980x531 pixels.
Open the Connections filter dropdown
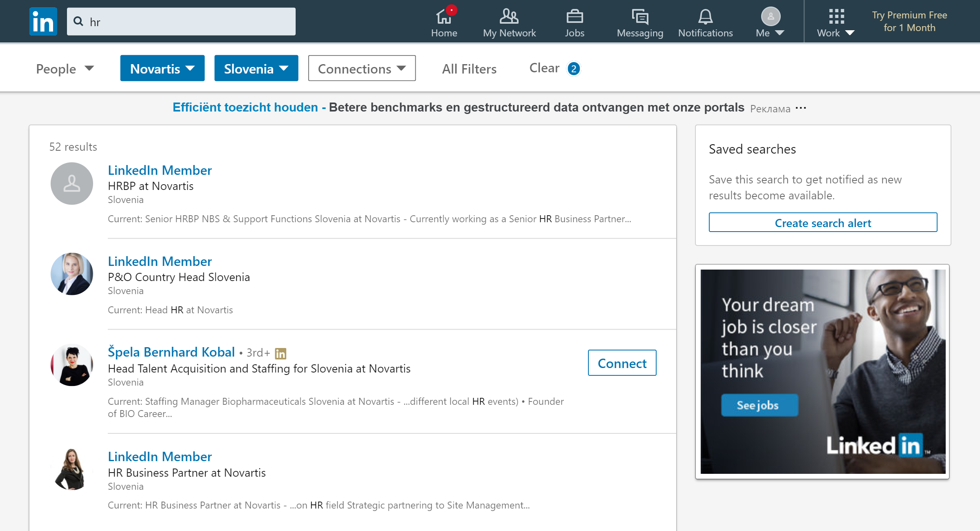(x=362, y=68)
